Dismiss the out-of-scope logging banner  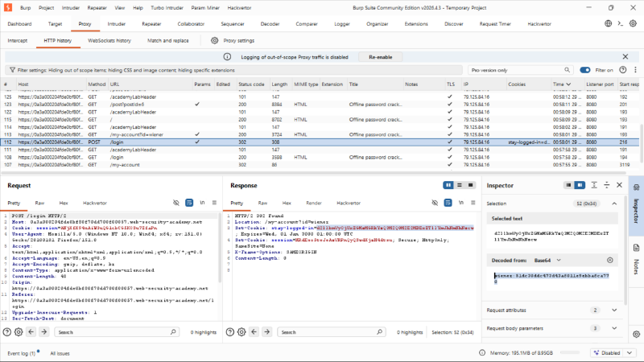tap(625, 56)
